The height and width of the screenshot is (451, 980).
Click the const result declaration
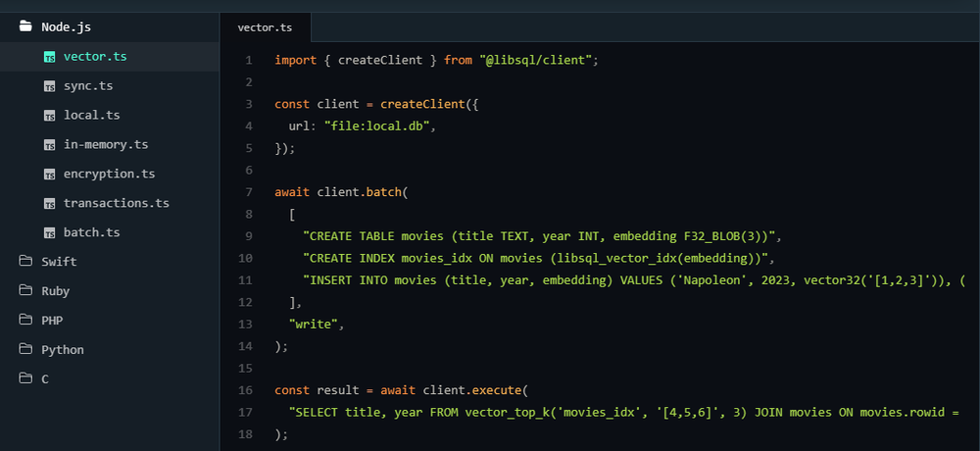tap(317, 390)
